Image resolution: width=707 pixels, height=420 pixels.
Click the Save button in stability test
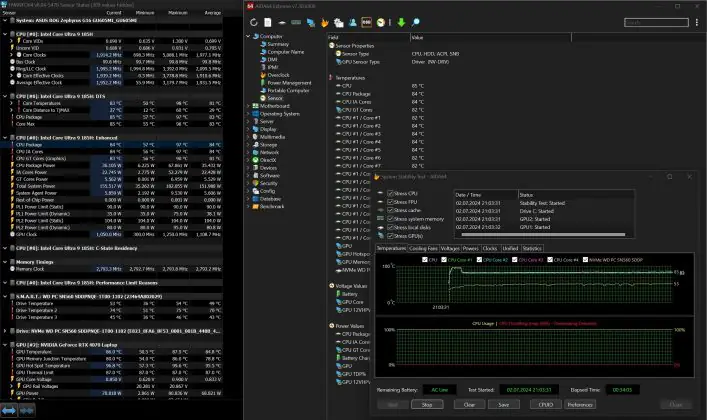point(504,405)
